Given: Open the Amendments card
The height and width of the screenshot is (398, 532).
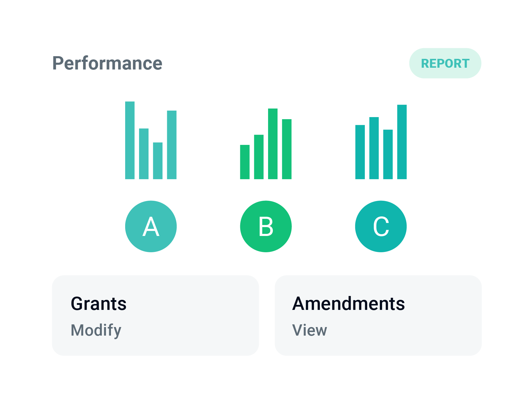Looking at the screenshot, I should 378,316.
